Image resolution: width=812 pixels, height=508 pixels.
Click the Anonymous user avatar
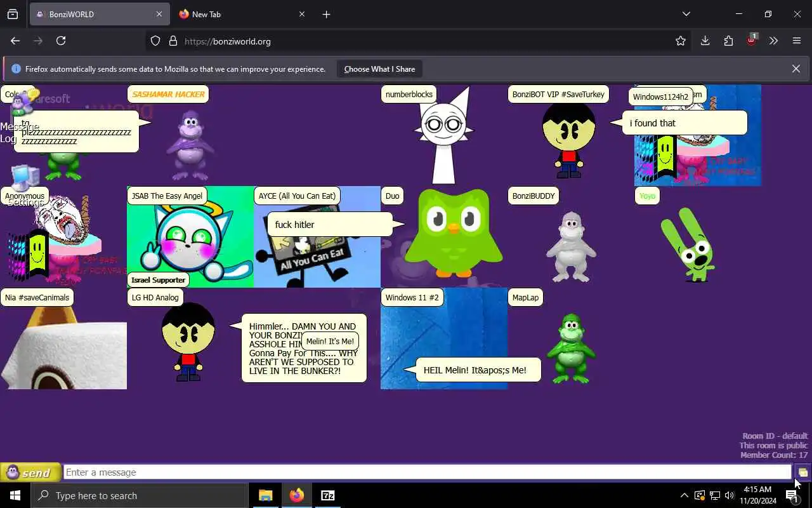[63, 240]
